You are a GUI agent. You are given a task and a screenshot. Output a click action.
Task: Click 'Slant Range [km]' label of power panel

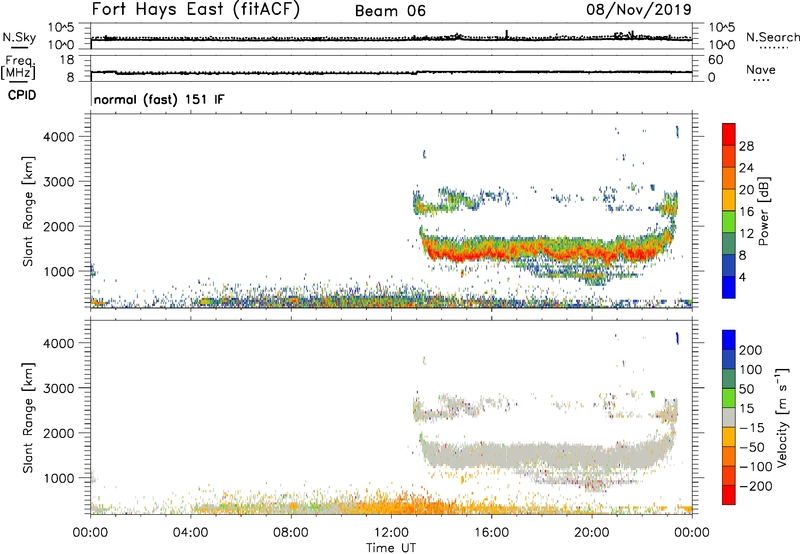[x=28, y=211]
